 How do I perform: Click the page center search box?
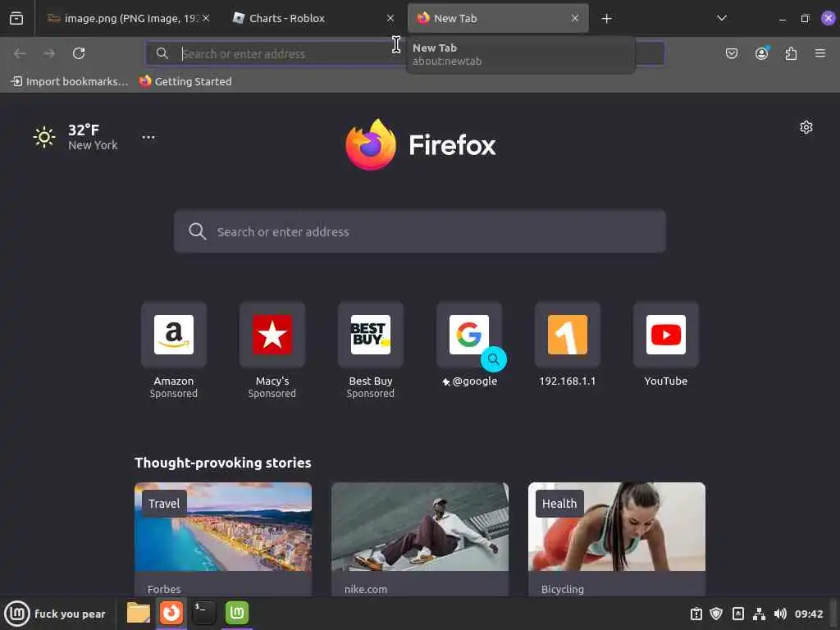point(420,231)
